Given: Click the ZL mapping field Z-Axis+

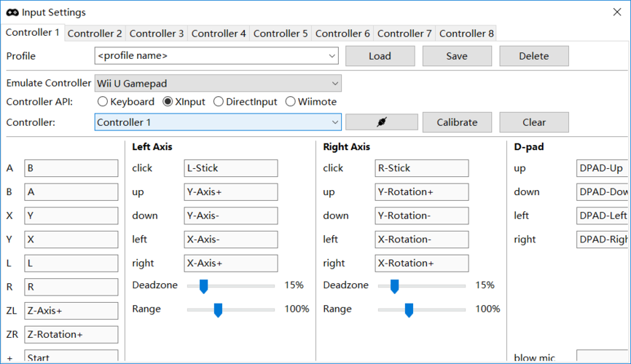Looking at the screenshot, I should coord(71,311).
